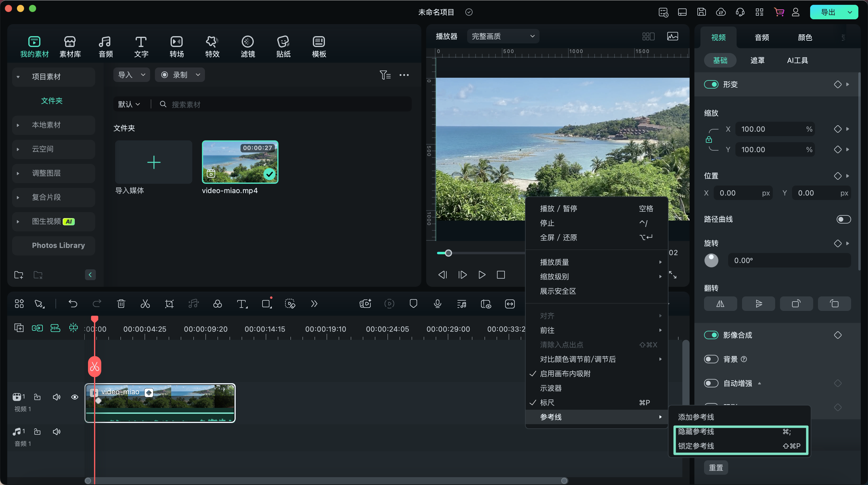Image resolution: width=868 pixels, height=485 pixels.
Task: Click the split screen layout icon
Action: tap(649, 37)
